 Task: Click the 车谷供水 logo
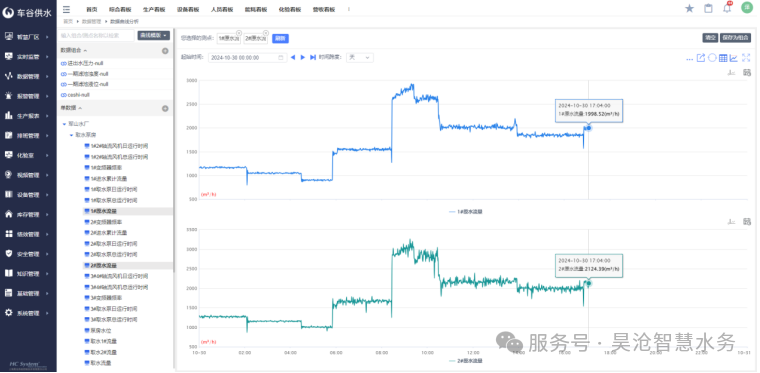[27, 13]
